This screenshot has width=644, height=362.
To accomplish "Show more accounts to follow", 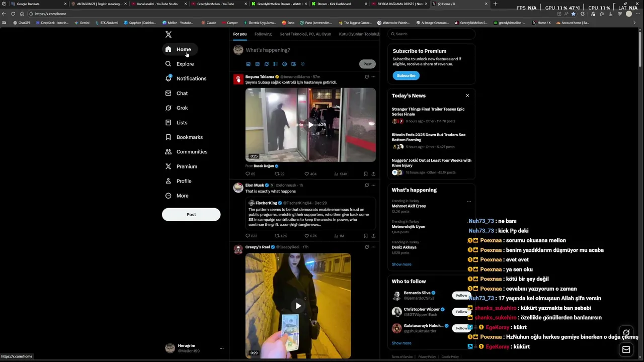I will (x=401, y=343).
